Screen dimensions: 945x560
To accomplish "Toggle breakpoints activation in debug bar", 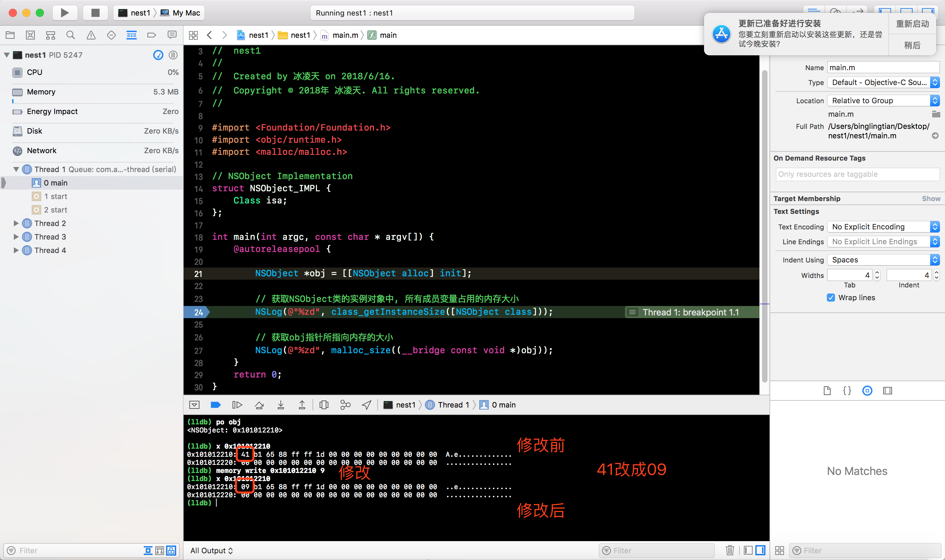I will (216, 405).
